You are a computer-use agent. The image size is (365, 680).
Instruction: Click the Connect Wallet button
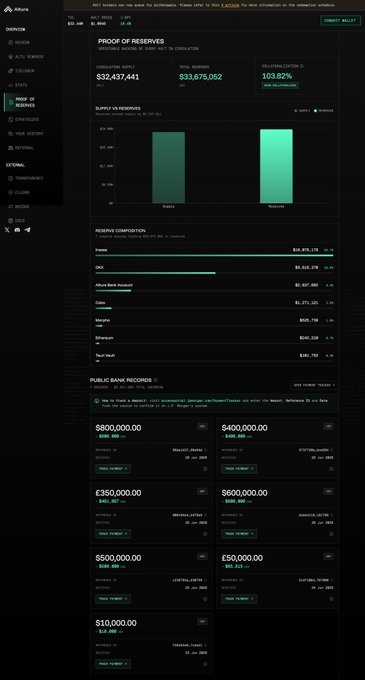340,20
